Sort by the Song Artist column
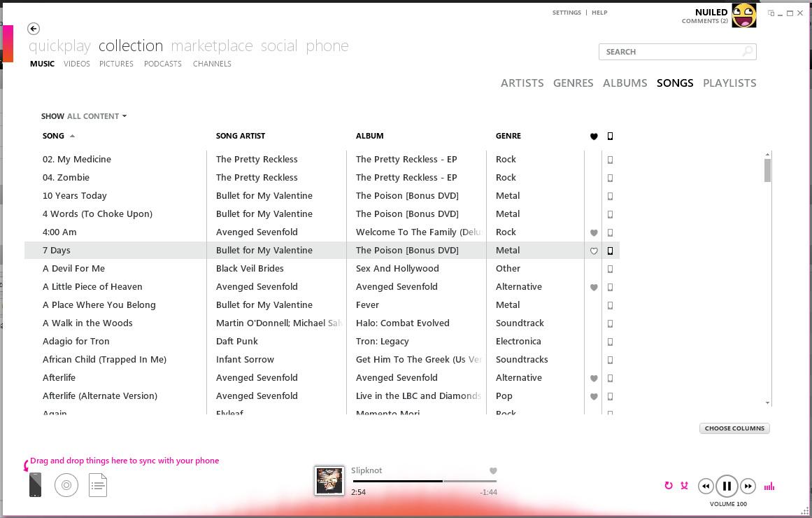This screenshot has width=812, height=518. (x=241, y=136)
